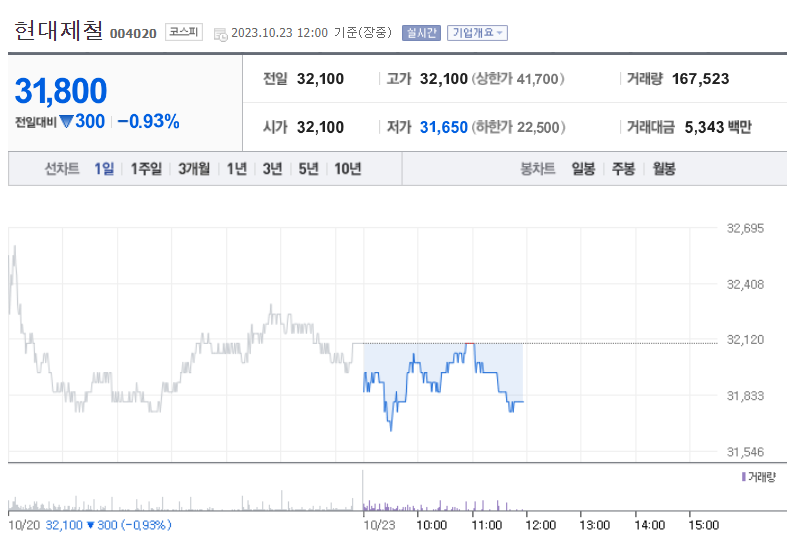Viewport: 787px width, 540px height.
Task: Click the 시가 value 32,100
Action: 320,127
